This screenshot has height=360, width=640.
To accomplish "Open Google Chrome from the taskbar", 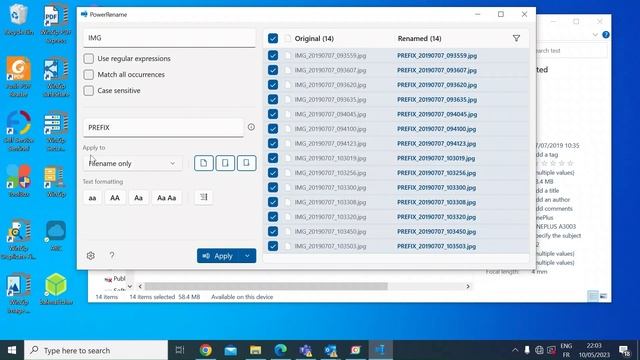I will (205, 350).
